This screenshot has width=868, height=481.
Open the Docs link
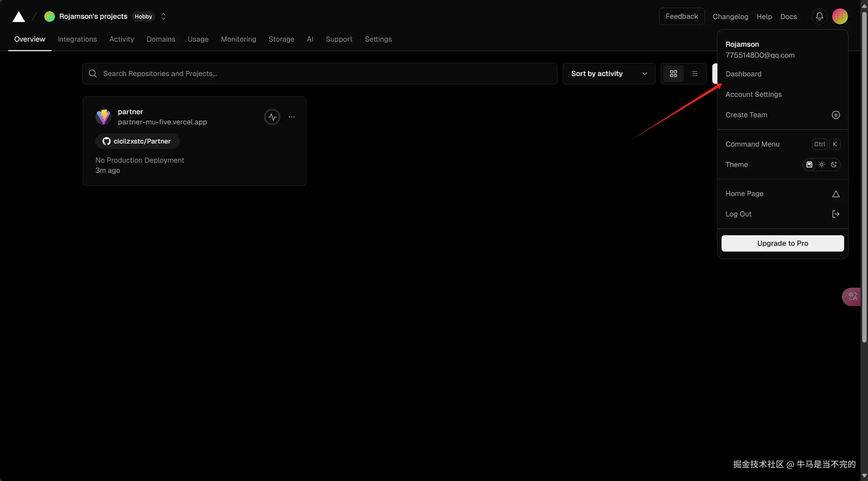tap(788, 17)
